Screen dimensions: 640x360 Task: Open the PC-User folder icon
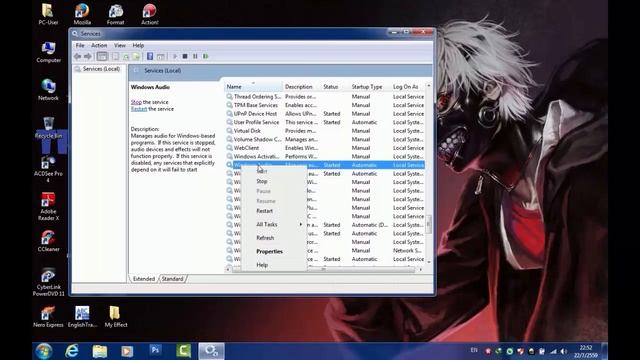coord(48,14)
